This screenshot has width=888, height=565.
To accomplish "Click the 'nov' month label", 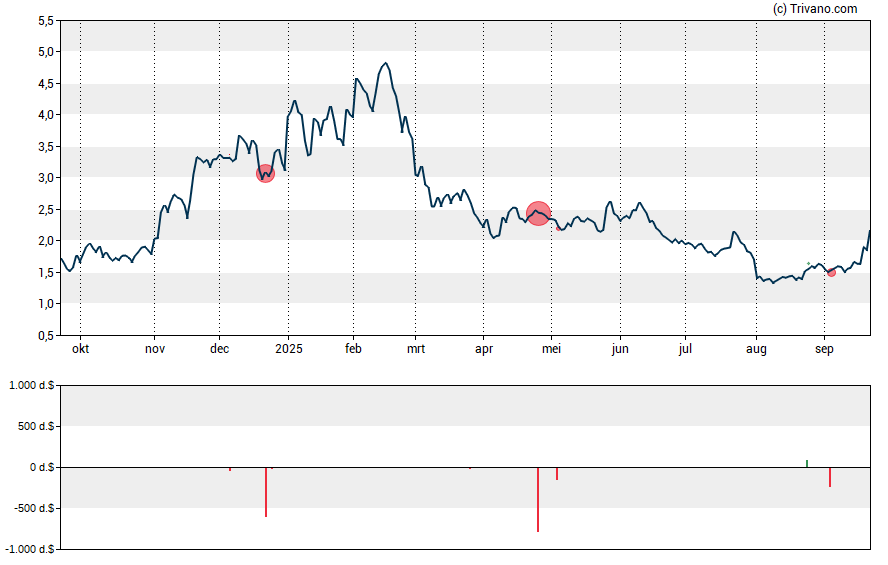I will [x=155, y=349].
